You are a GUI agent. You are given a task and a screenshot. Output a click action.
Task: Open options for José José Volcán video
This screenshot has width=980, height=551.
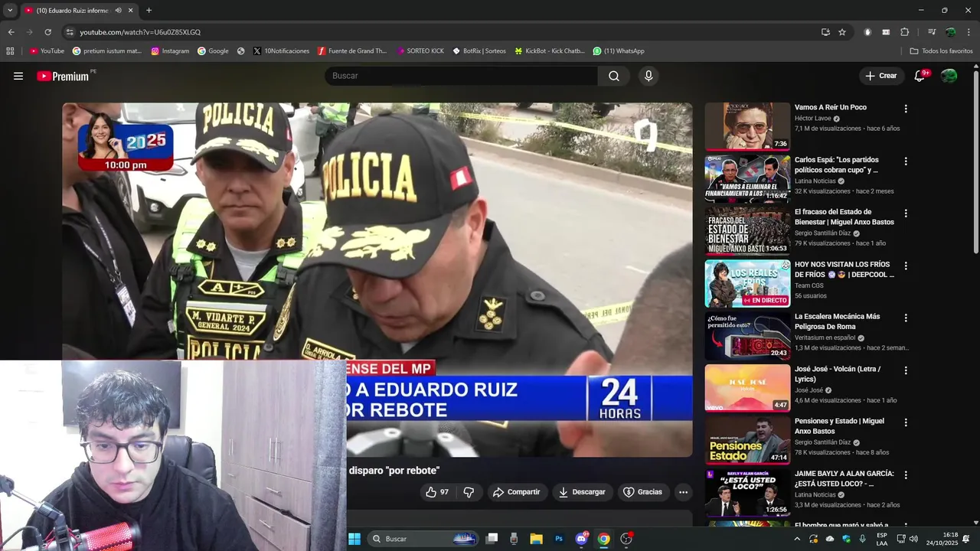tap(906, 370)
